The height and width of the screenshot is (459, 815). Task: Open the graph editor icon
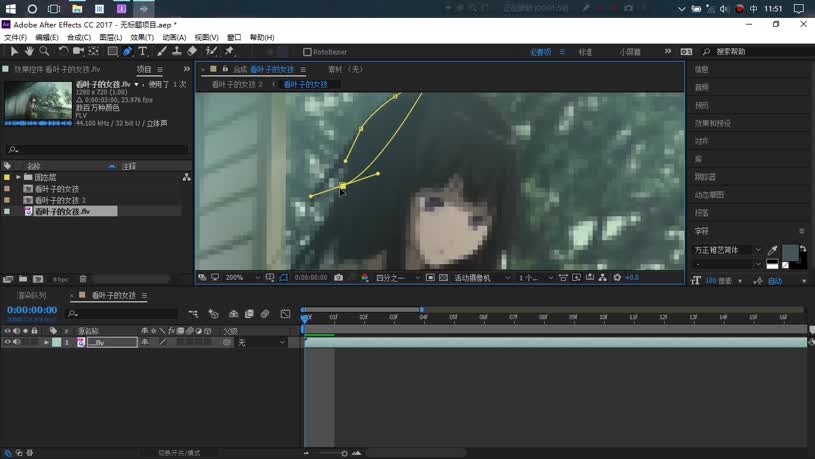(x=285, y=313)
